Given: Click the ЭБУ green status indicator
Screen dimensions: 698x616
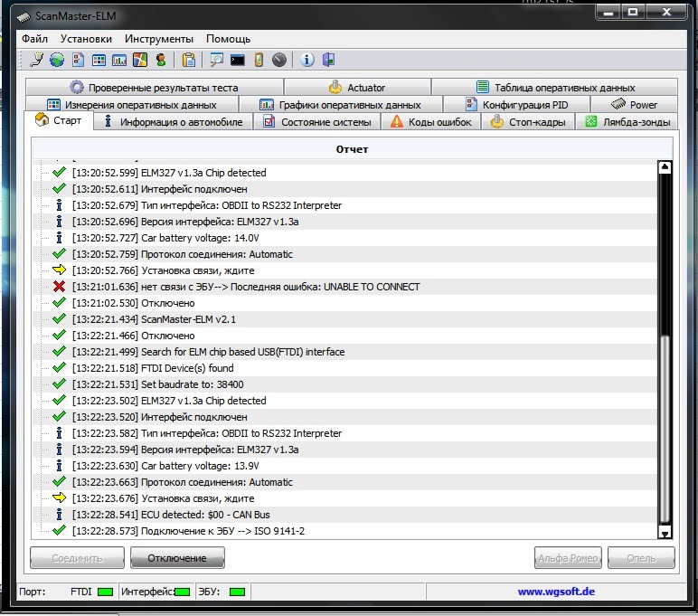Looking at the screenshot, I should [237, 592].
